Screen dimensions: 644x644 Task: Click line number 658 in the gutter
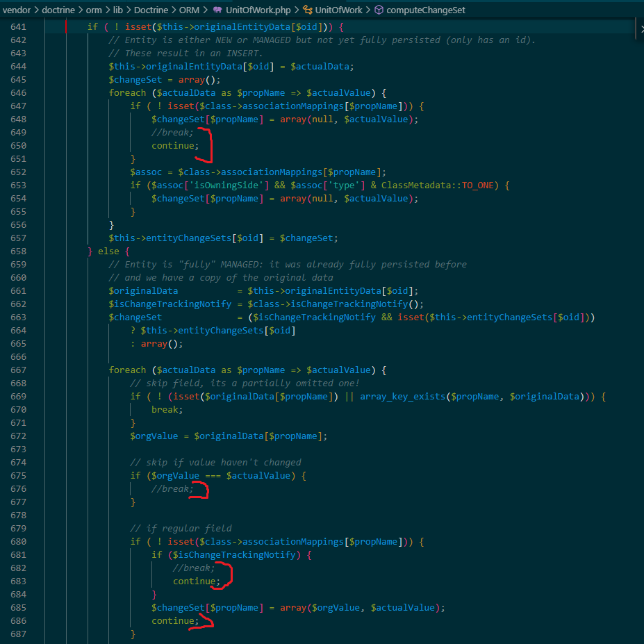coord(19,251)
